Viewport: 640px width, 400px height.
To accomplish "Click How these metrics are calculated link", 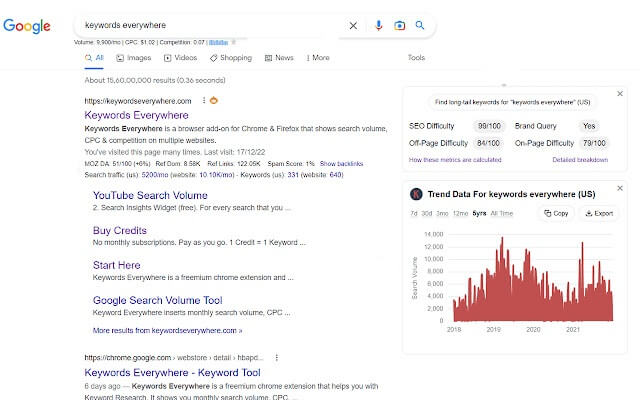I will point(455,160).
